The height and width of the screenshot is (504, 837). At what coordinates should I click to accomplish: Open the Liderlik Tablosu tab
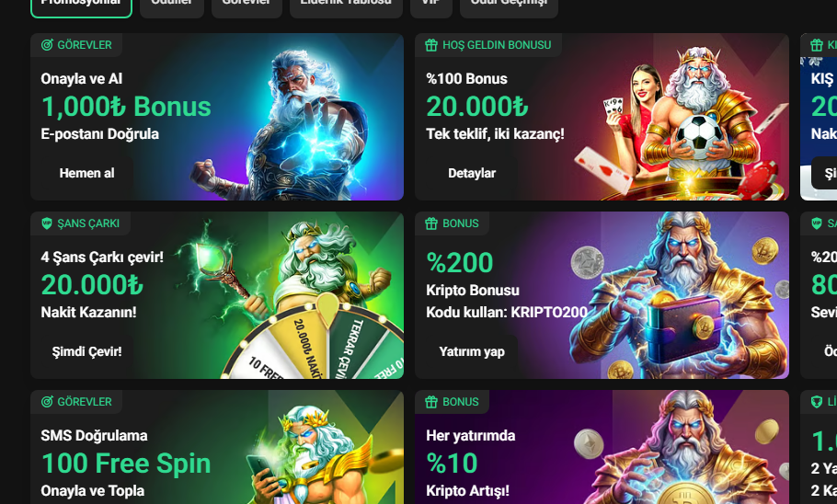[x=346, y=6]
